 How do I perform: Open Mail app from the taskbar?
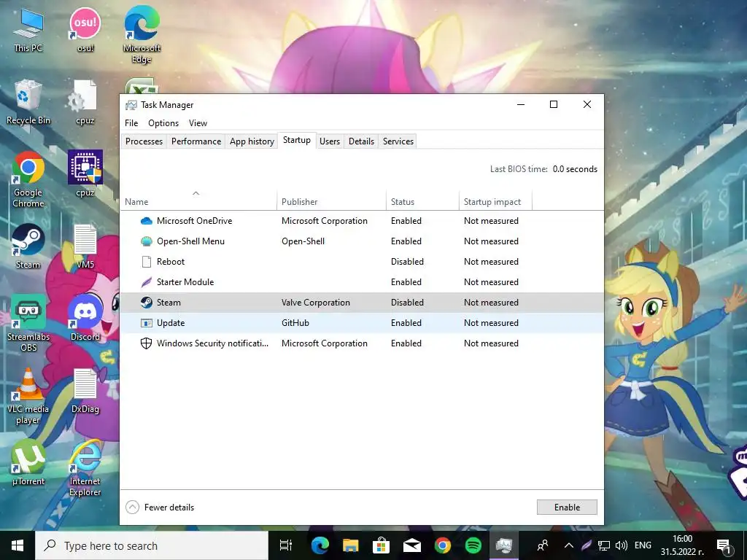coord(412,545)
